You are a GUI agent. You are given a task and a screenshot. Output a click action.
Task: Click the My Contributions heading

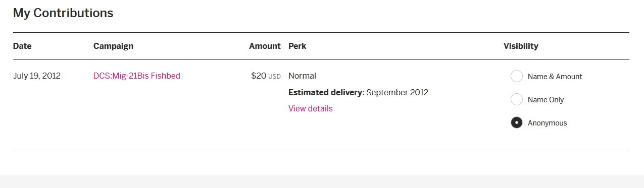[x=63, y=13]
